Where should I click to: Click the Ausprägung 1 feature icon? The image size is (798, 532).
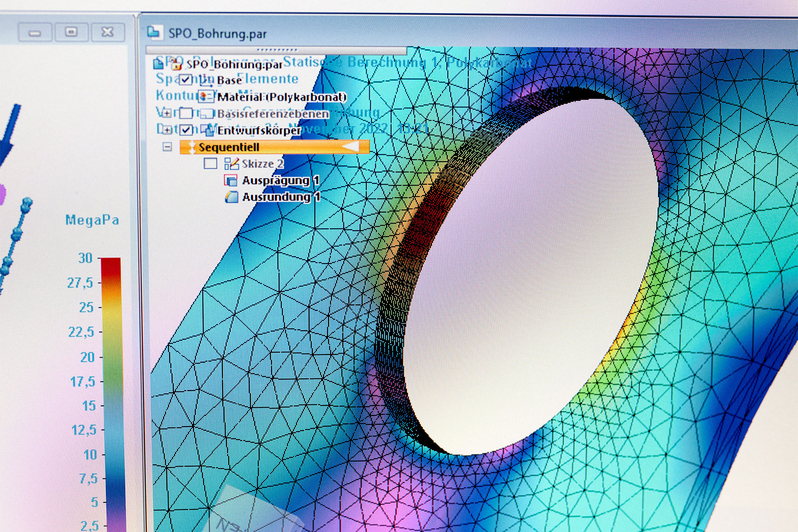coord(231,181)
